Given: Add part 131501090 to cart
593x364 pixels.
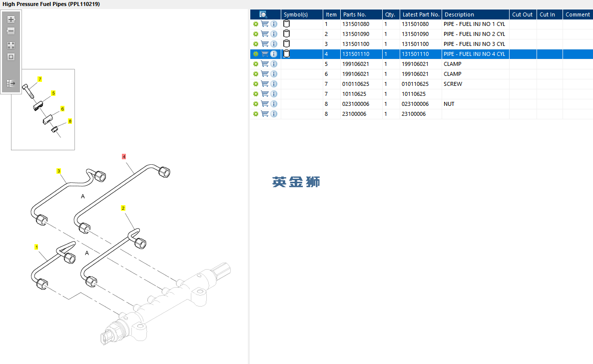Looking at the screenshot, I should click(265, 33).
